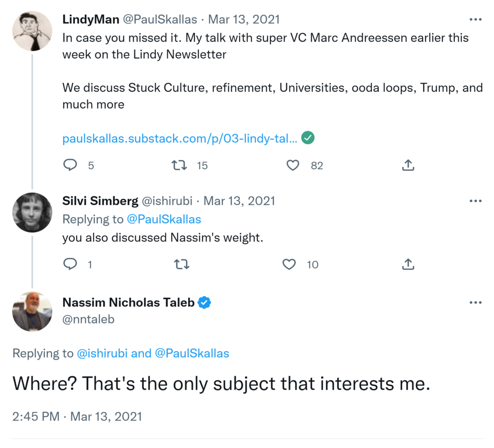Reply to LindyMan's tweet

point(70,165)
